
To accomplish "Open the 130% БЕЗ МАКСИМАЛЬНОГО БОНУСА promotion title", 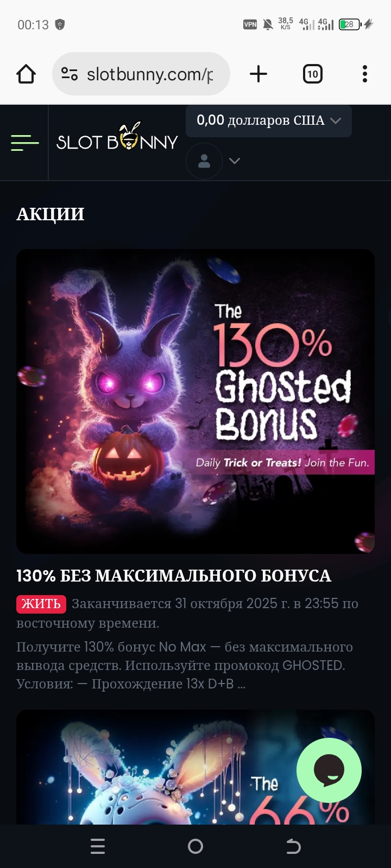I will (174, 576).
